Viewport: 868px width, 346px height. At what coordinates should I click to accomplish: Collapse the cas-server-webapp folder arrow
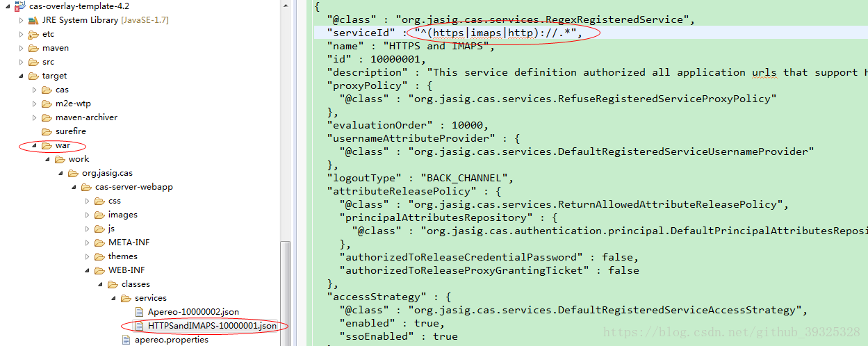click(74, 187)
